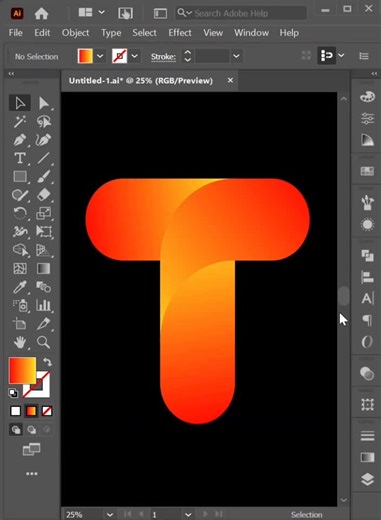This screenshot has height=520, width=381.
Task: Open the zoom level dropdown
Action: (x=110, y=515)
